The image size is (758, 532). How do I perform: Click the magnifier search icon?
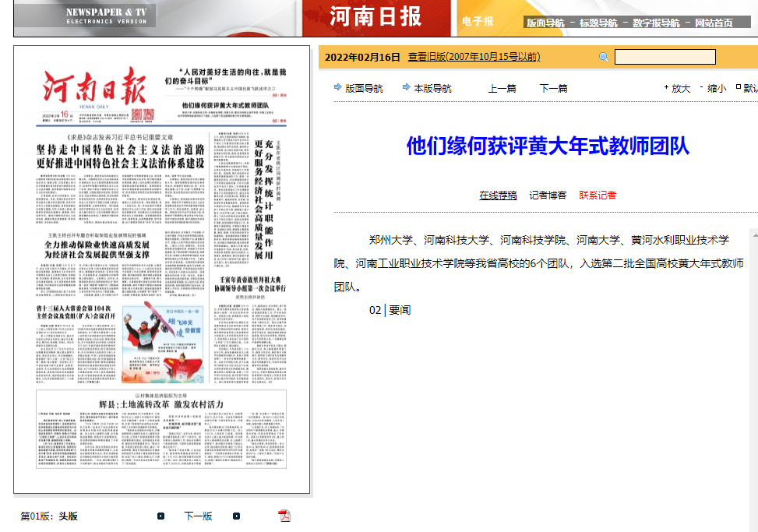604,57
